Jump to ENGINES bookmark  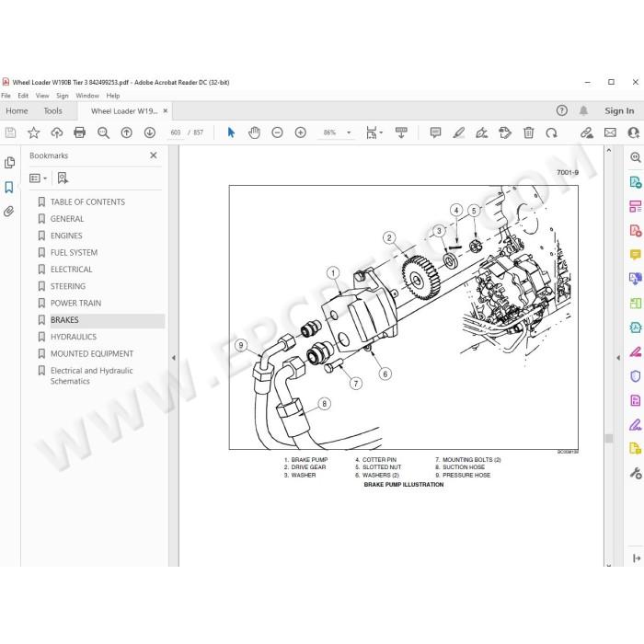66,236
